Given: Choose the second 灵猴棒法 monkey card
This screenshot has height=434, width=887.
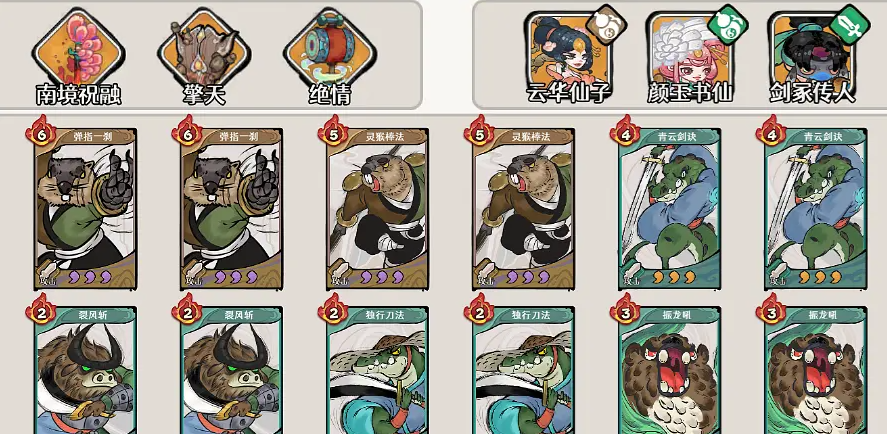Looking at the screenshot, I should click(x=523, y=209).
